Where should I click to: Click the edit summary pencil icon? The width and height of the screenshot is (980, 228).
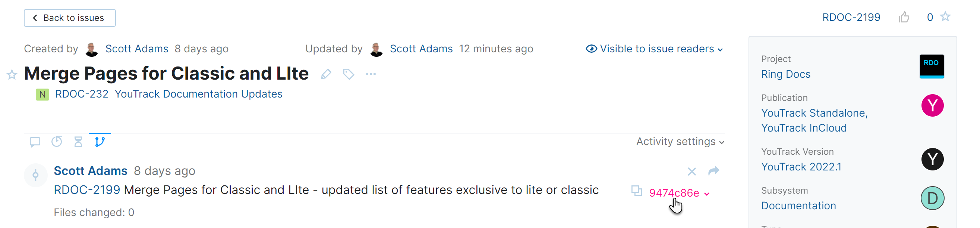(326, 74)
